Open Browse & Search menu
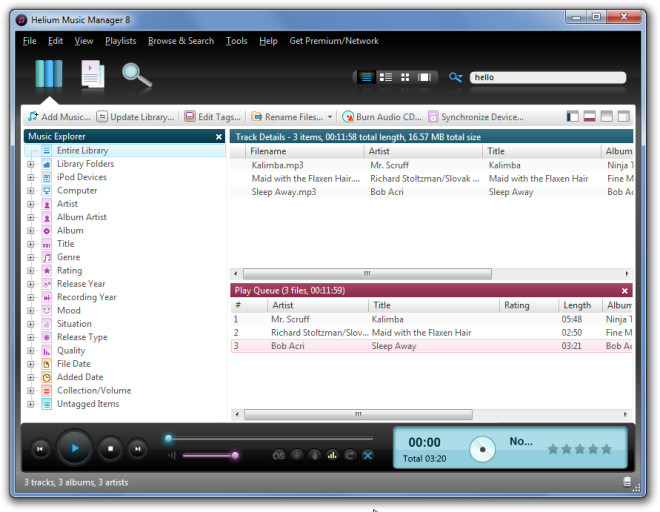Screen dimensions: 660x512 tap(181, 41)
